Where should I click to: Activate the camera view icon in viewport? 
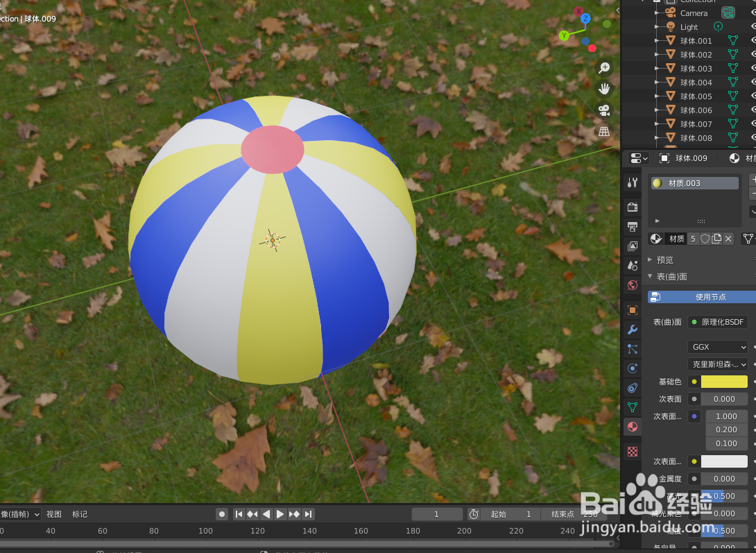604,110
